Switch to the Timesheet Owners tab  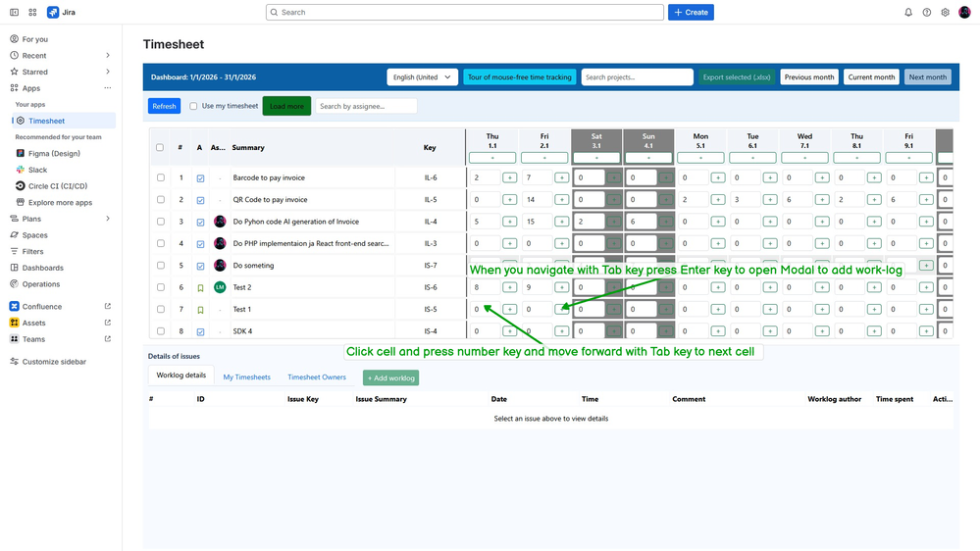(317, 377)
